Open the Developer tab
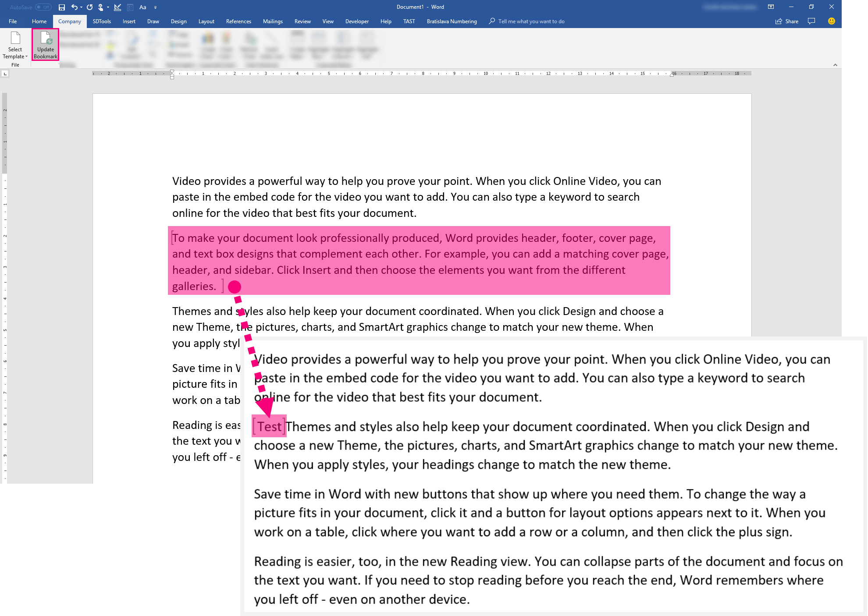Screen dimensions: 868x616 (357, 21)
